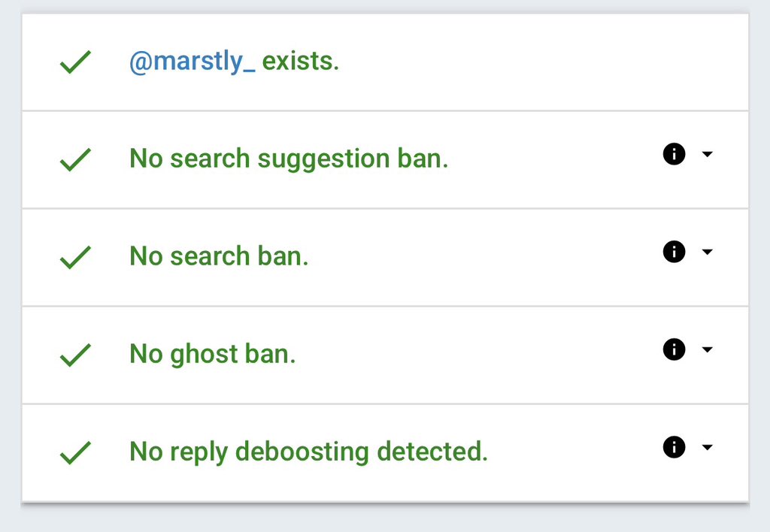
Task: Click info icon for search ban row
Action: 675,252
